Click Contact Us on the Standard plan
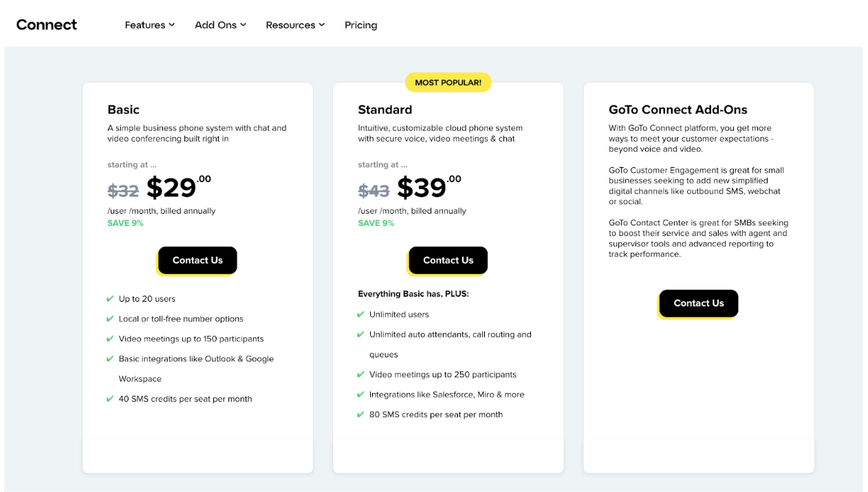This screenshot has height=492, width=868. click(x=447, y=260)
